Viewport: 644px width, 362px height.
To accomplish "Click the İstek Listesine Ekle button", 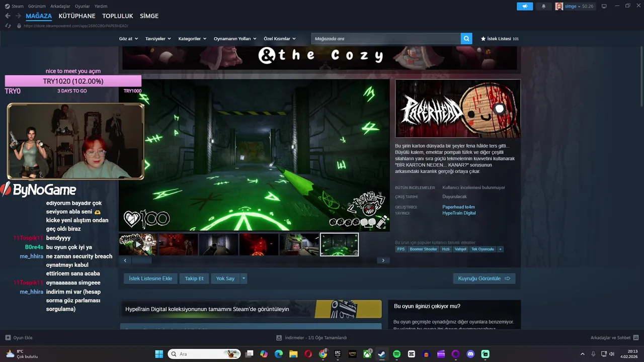I will click(x=150, y=279).
